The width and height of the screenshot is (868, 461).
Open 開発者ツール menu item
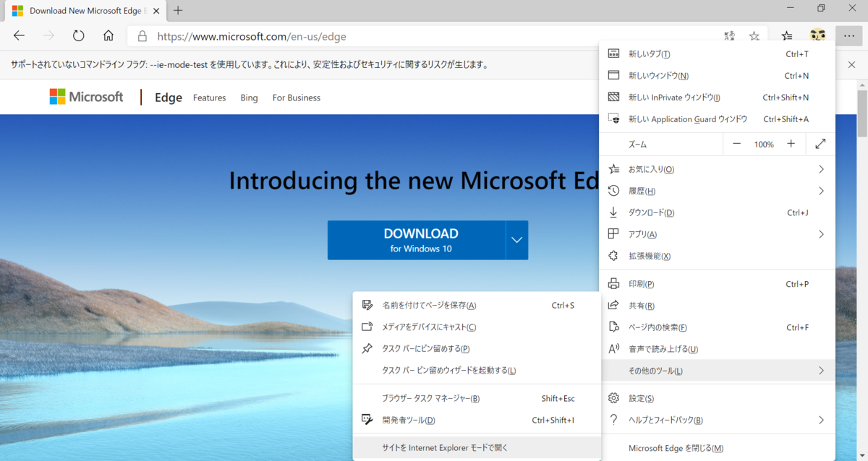click(477, 420)
